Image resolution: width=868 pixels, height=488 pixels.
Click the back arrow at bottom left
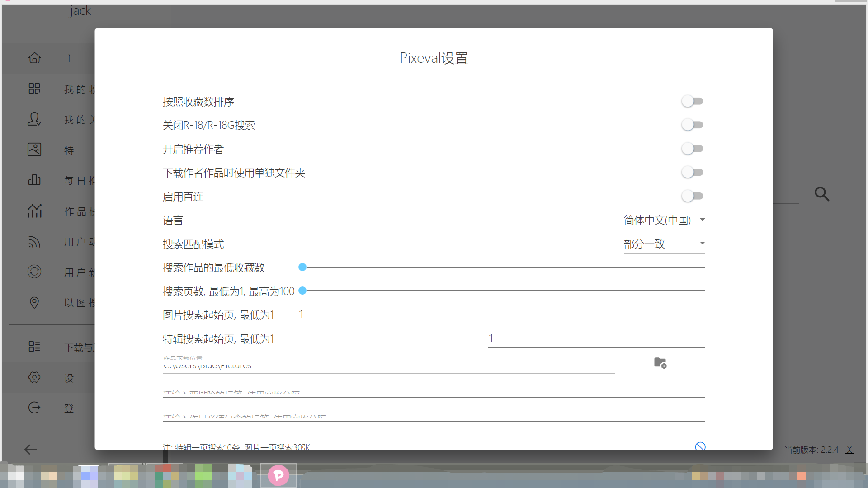point(30,450)
